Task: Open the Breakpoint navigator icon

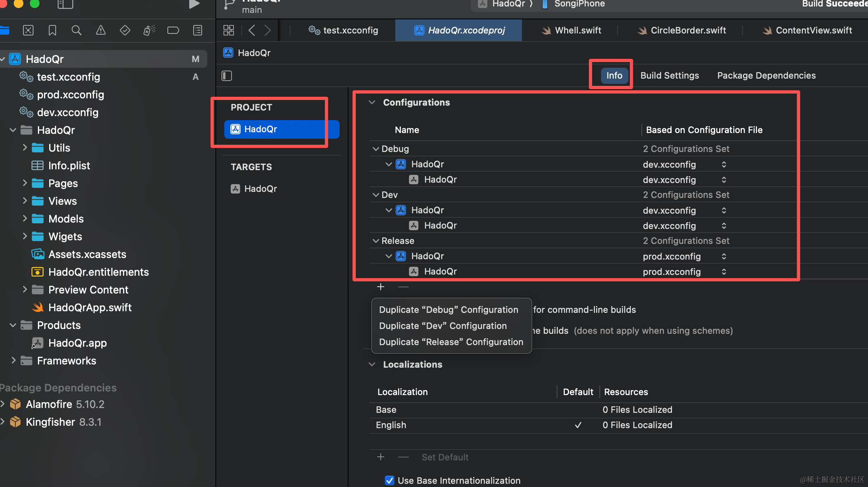Action: coord(173,30)
